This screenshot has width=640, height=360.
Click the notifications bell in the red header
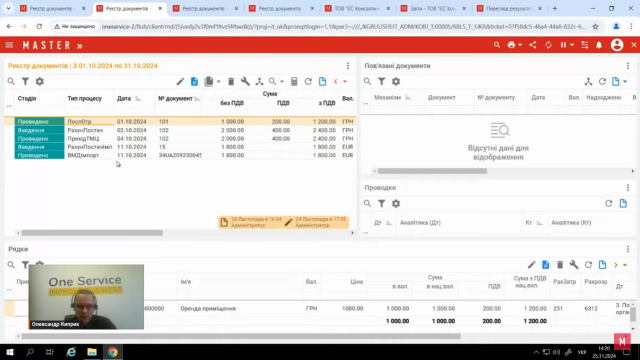(x=599, y=45)
